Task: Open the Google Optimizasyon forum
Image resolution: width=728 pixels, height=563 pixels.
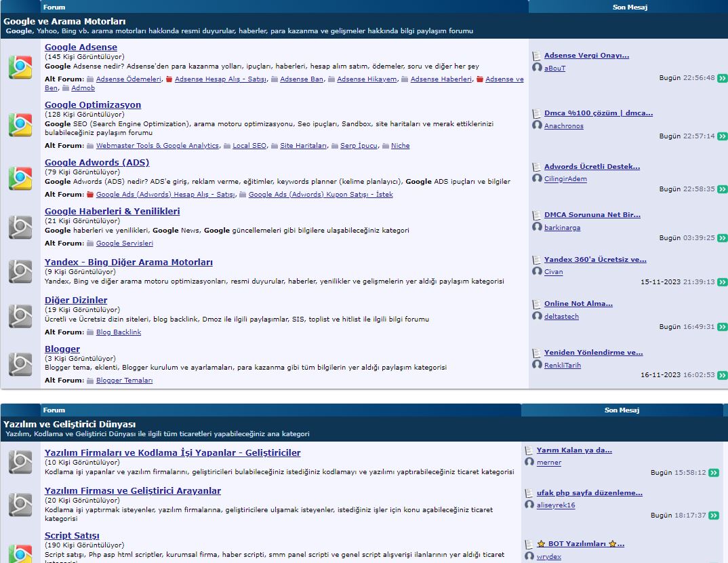Action: (93, 104)
